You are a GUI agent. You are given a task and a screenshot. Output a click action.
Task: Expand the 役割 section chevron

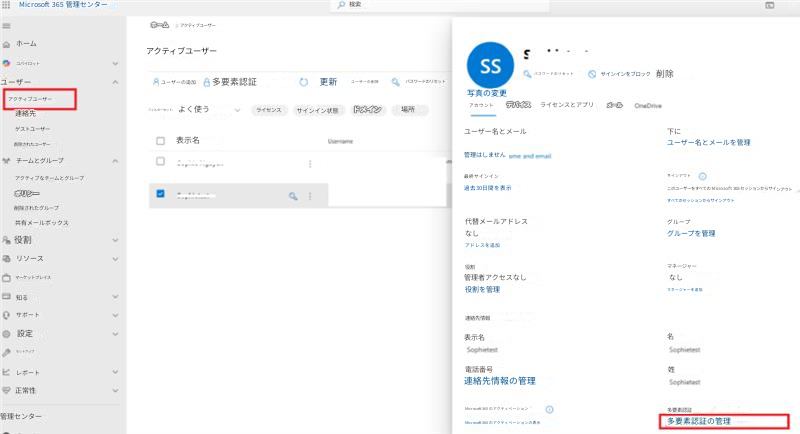(115, 240)
